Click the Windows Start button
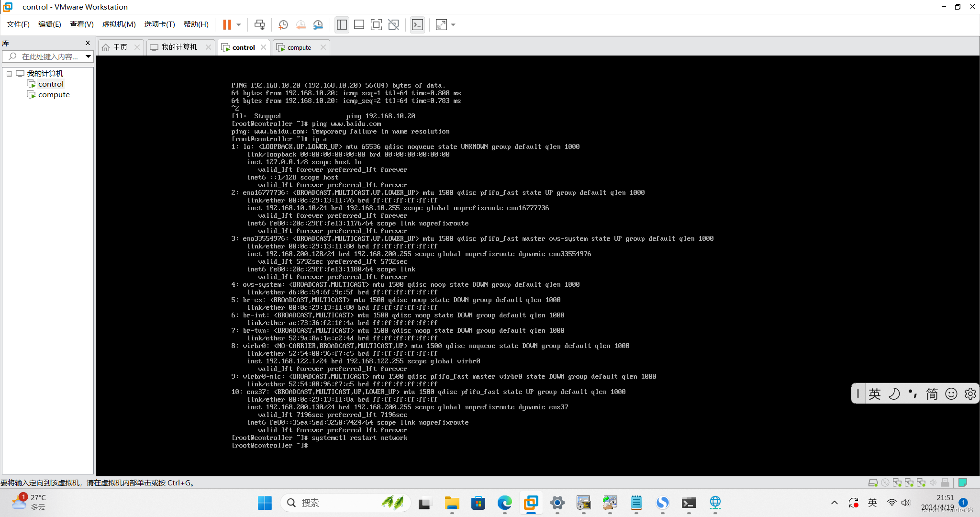 click(x=265, y=503)
